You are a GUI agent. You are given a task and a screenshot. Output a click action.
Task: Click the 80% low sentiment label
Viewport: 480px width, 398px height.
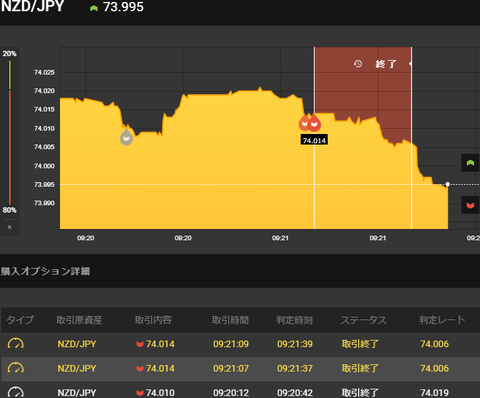[9, 210]
